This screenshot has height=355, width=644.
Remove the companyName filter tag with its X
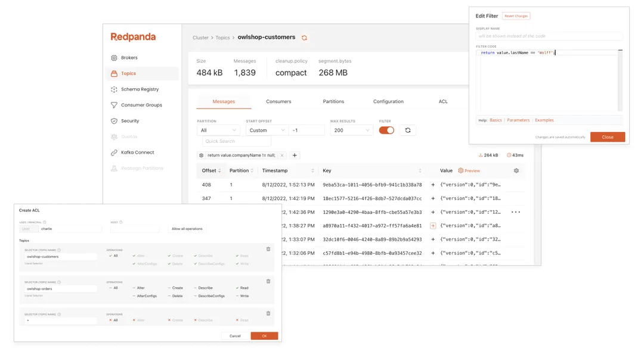coord(281,155)
